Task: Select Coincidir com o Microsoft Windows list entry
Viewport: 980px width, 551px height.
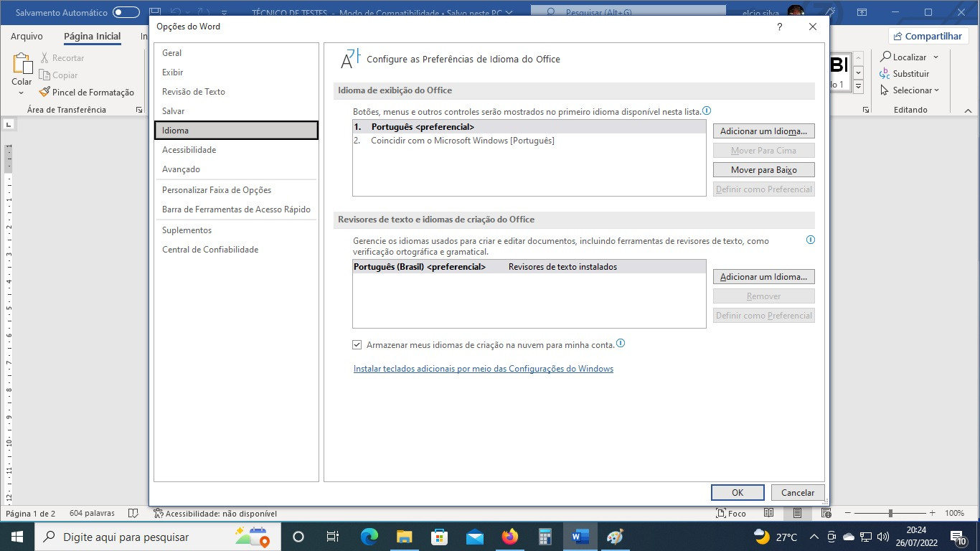Action: (x=529, y=141)
